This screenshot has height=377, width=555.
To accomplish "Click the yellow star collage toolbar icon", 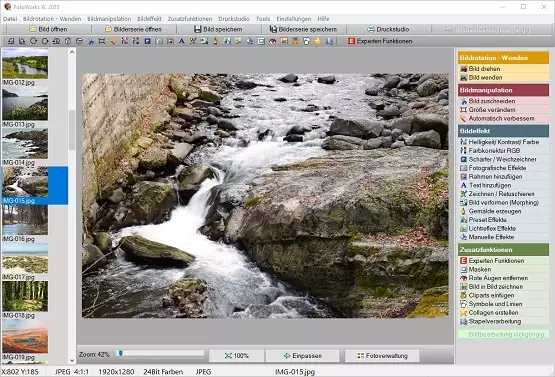I will click(x=317, y=41).
